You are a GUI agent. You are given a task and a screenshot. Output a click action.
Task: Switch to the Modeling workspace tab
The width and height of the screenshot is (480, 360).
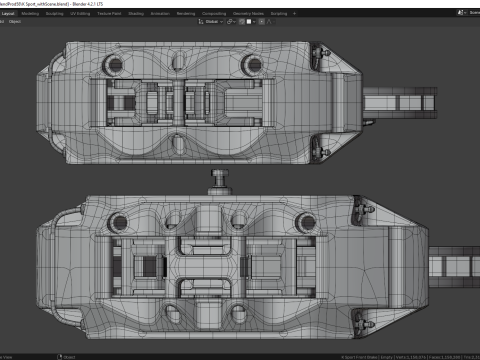[30, 14]
